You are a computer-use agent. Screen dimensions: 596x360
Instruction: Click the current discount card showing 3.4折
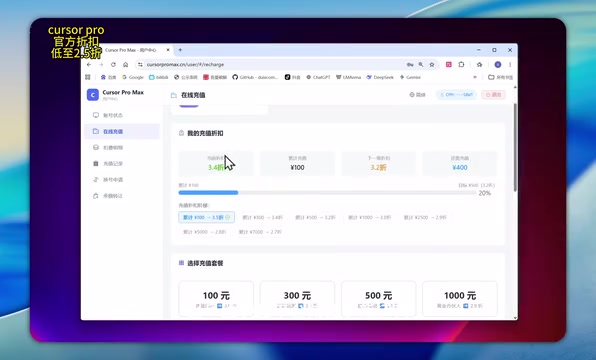coord(216,163)
